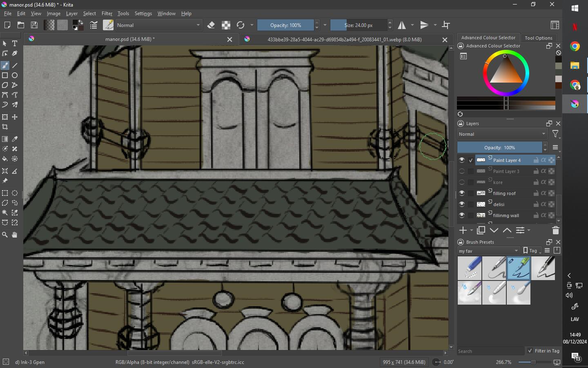
Task: Open the fill patterns swatch
Action: pos(62,25)
